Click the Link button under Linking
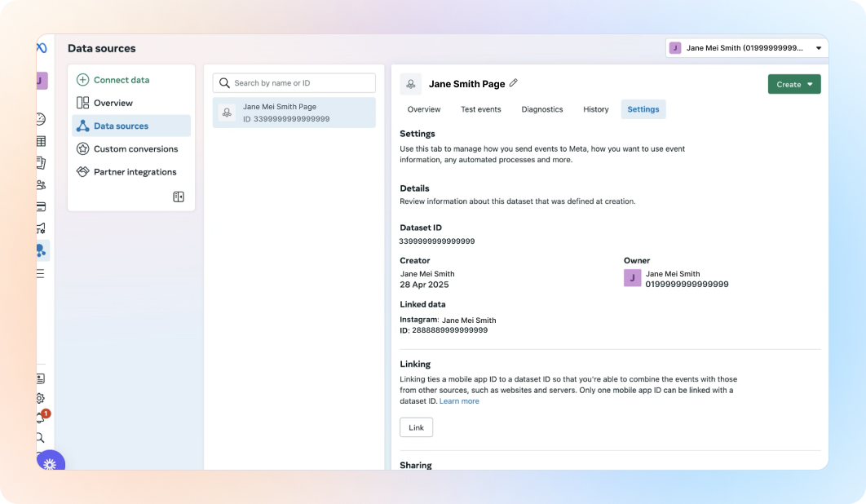This screenshot has width=866, height=504. [417, 427]
